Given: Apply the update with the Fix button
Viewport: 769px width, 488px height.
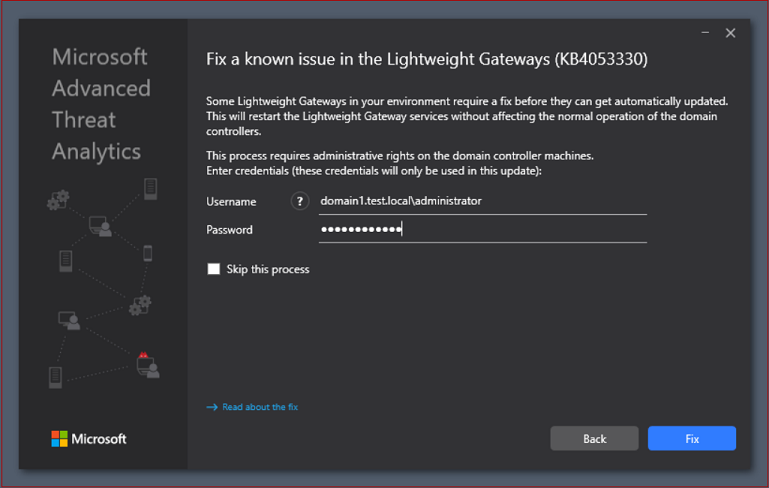Looking at the screenshot, I should click(692, 438).
